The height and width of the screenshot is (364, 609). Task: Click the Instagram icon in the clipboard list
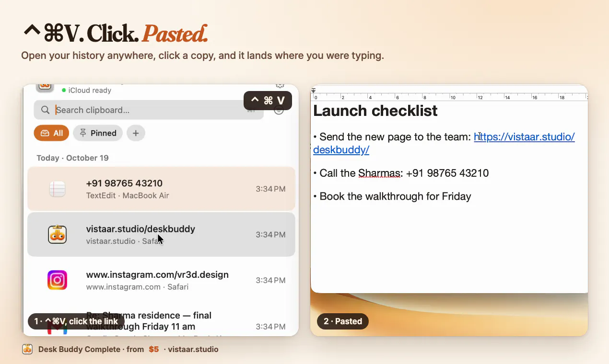[57, 280]
